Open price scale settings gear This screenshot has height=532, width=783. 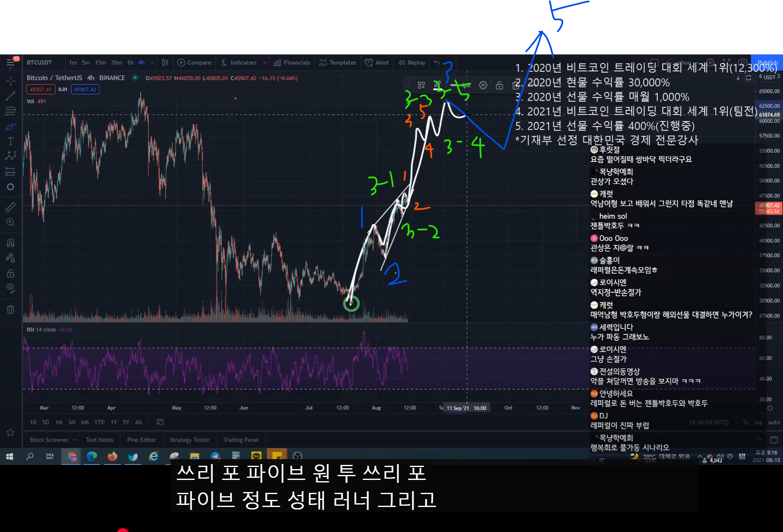coord(770,408)
